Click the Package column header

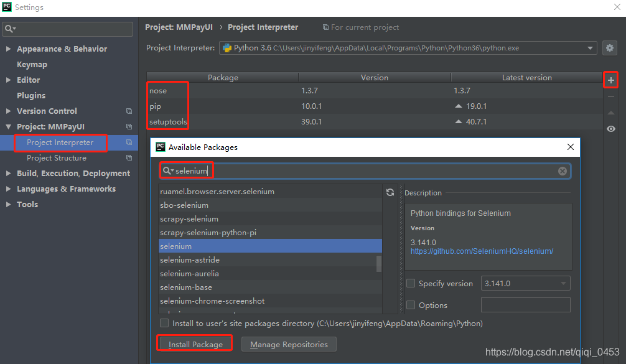pyautogui.click(x=223, y=77)
